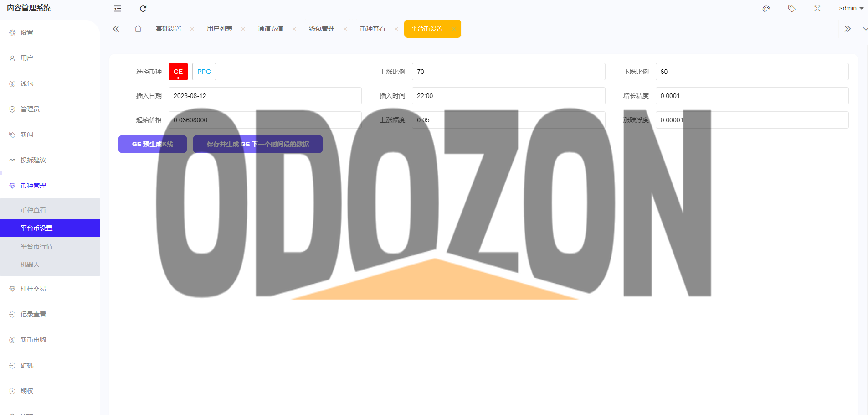
Task: Switch to 钱包管理 tab
Action: [322, 29]
